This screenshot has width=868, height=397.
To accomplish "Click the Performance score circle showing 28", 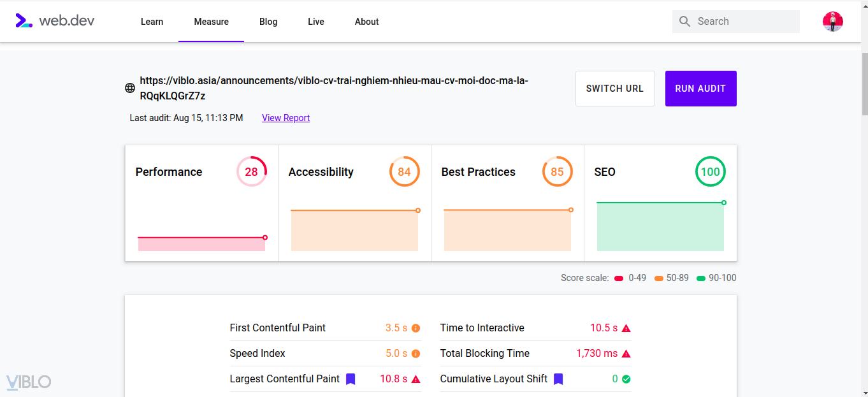I will point(252,171).
